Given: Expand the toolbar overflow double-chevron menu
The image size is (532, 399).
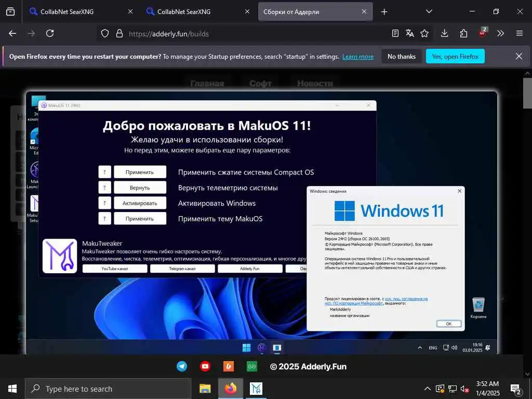Looking at the screenshot, I should click(500, 33).
